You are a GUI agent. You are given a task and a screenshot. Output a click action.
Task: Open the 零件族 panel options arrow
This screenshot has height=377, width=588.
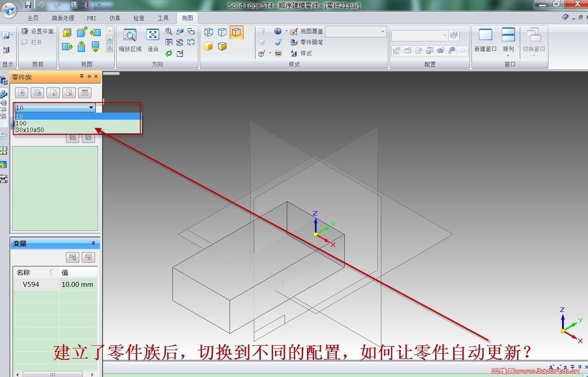pyautogui.click(x=81, y=77)
